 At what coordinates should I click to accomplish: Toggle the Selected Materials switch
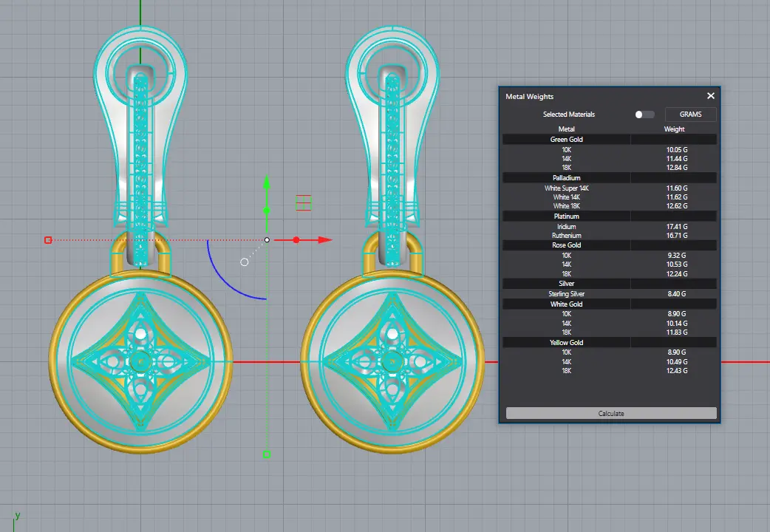[644, 115]
